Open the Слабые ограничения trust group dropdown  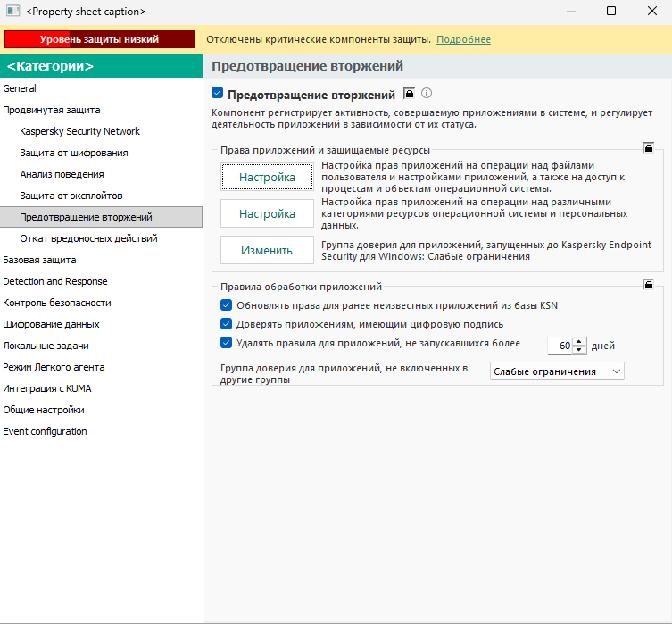557,371
